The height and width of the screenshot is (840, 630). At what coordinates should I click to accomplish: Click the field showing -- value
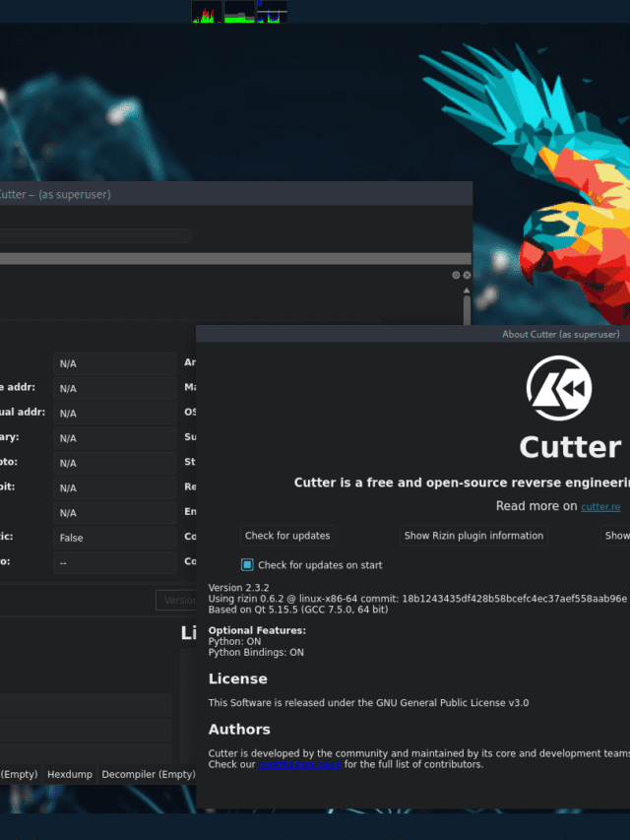(114, 562)
